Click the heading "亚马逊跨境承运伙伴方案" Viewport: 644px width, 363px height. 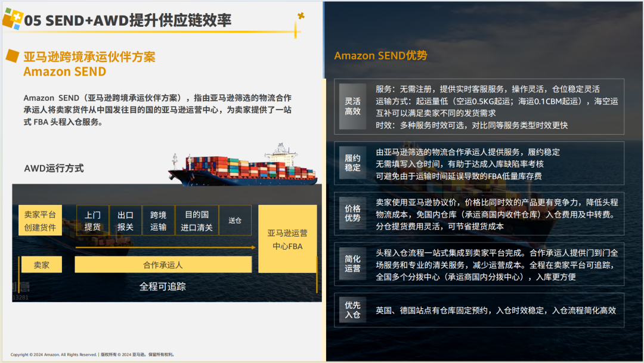tap(89, 57)
